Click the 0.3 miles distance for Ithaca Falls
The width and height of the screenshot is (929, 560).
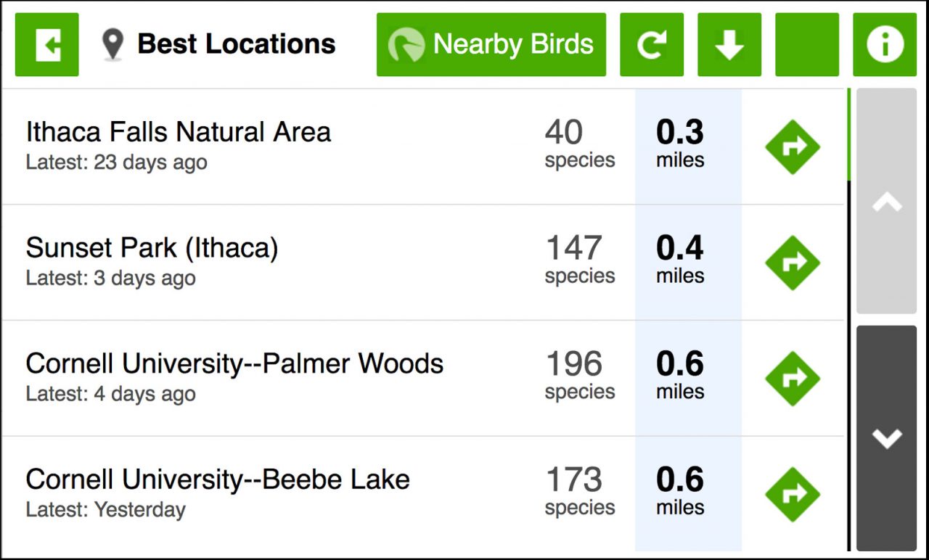point(679,143)
